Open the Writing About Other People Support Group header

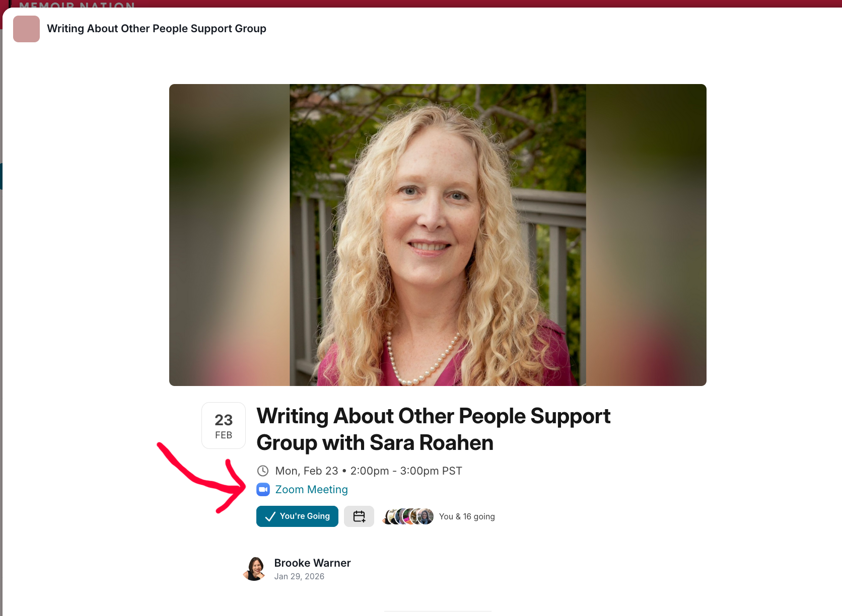point(157,29)
